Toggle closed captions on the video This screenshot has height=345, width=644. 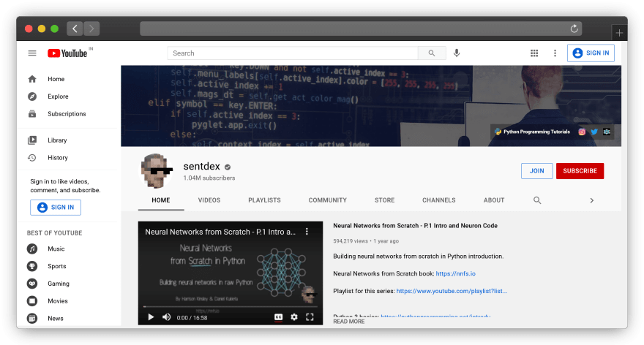(278, 317)
